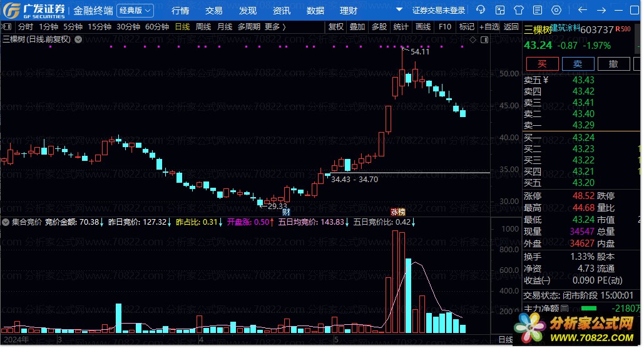644x348 pixels.
Task: Toggle the left sidebar panel icon
Action: pos(6,27)
